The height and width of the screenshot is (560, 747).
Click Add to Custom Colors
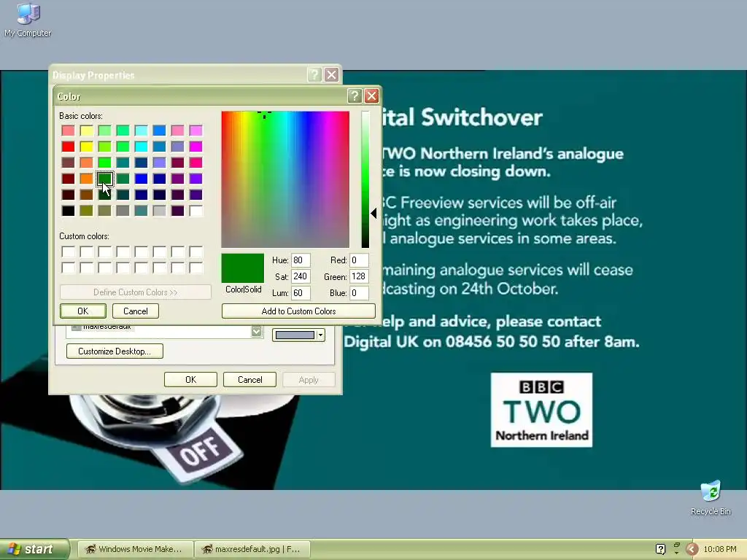coord(298,311)
